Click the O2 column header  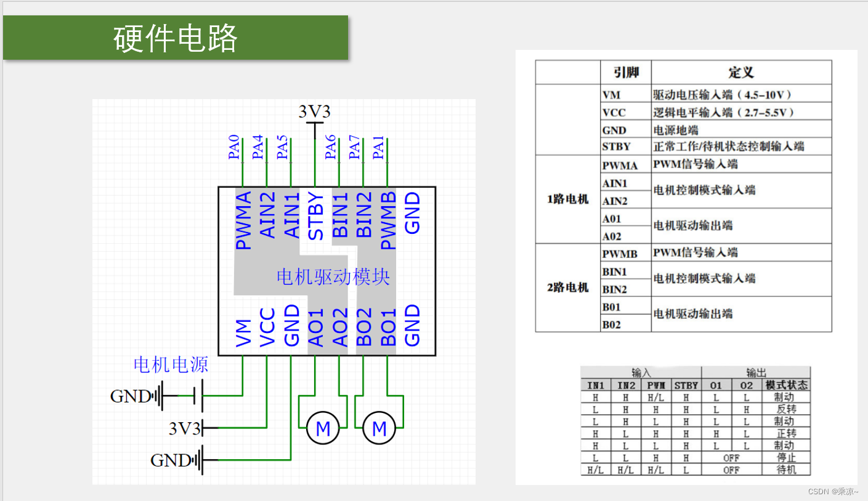click(x=746, y=385)
